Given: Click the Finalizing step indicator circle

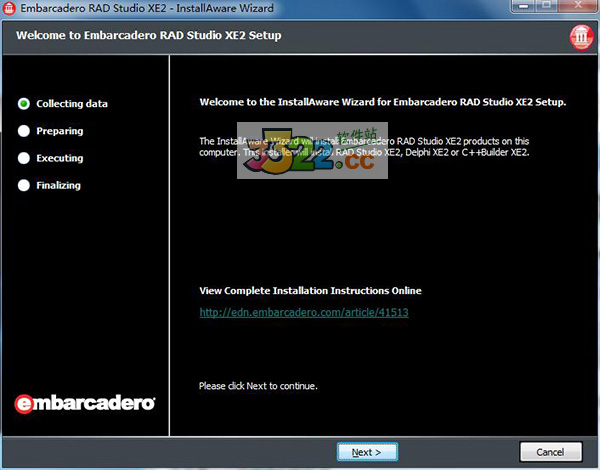Looking at the screenshot, I should click(x=24, y=185).
